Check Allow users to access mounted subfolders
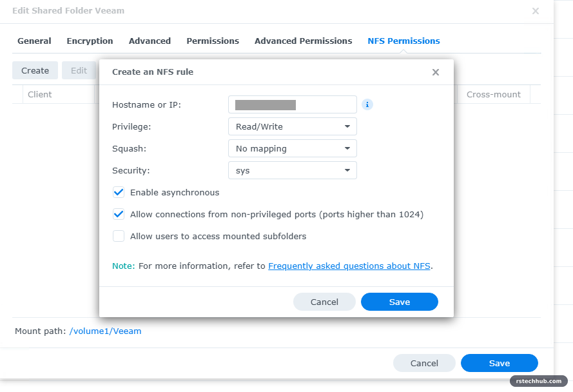 point(119,236)
